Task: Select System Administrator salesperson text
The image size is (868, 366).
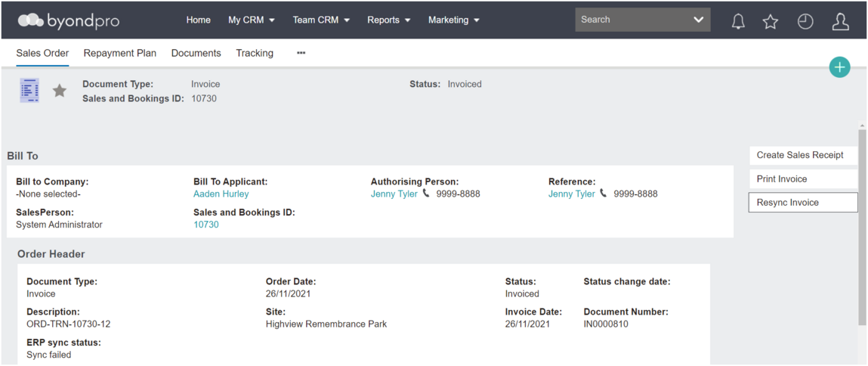Action: [59, 225]
